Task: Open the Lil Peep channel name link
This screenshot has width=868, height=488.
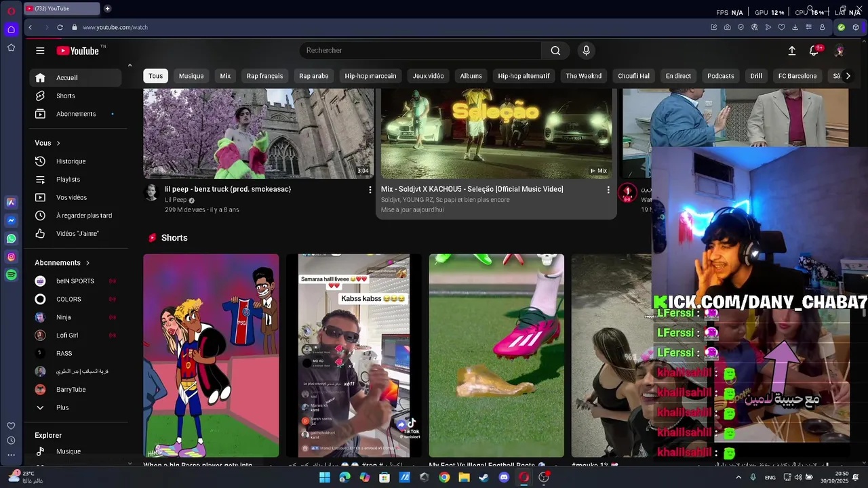Action: point(176,200)
